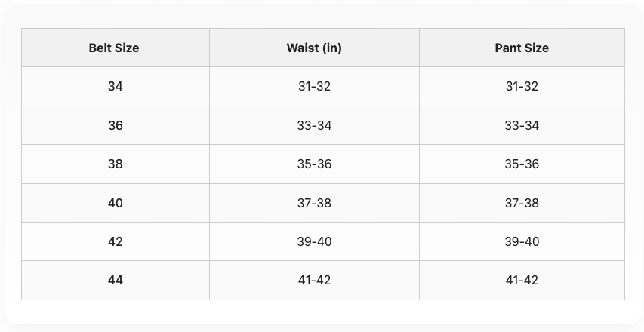Choose 33-34 in the Pant Size column
This screenshot has height=332, width=644.
[x=522, y=125]
